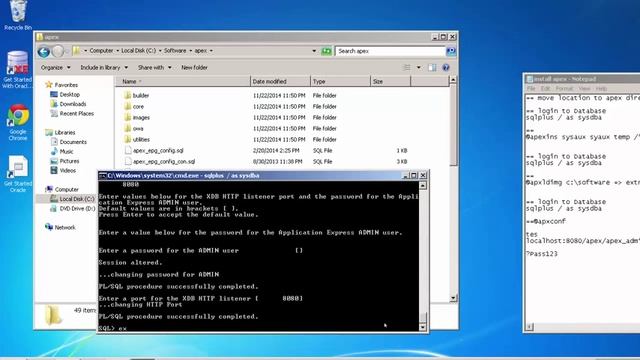Open Explorer help question mark icon
This screenshot has height=360, width=640.
point(446,68)
